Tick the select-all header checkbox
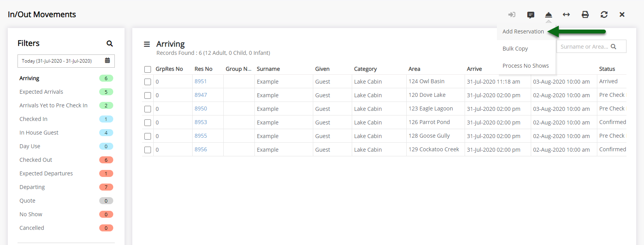Screen dimensions: 644x245 [147, 69]
